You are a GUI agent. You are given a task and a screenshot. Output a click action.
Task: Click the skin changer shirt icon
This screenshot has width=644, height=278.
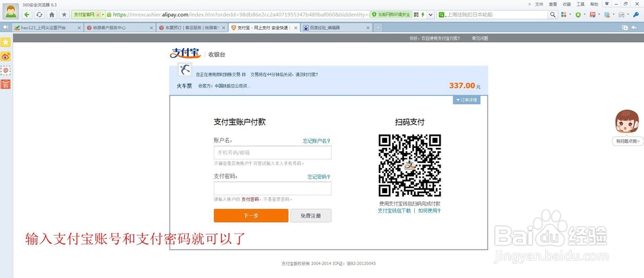coord(606,4)
